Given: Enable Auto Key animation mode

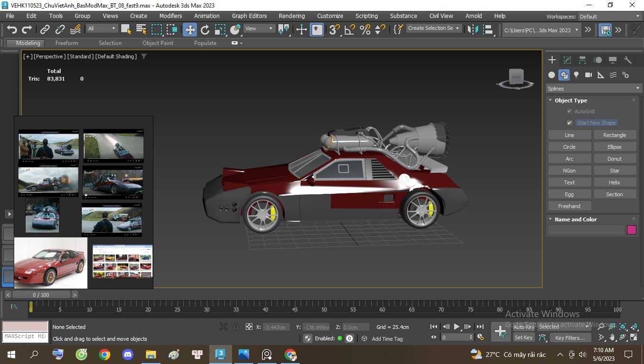Looking at the screenshot, I should pyautogui.click(x=523, y=327).
